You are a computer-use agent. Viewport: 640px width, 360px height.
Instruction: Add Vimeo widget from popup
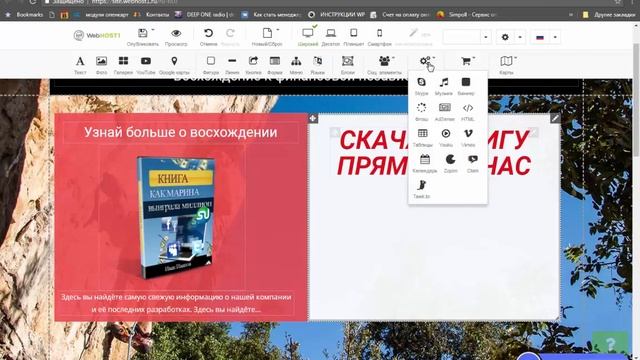468,138
